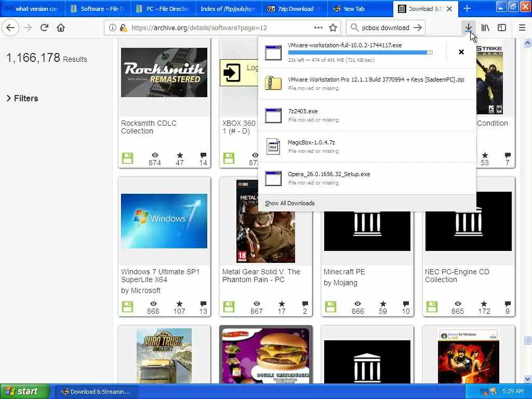Click software floppy icon on Rocksmith card
Viewport: 532px width, 399px height.
pos(128,158)
